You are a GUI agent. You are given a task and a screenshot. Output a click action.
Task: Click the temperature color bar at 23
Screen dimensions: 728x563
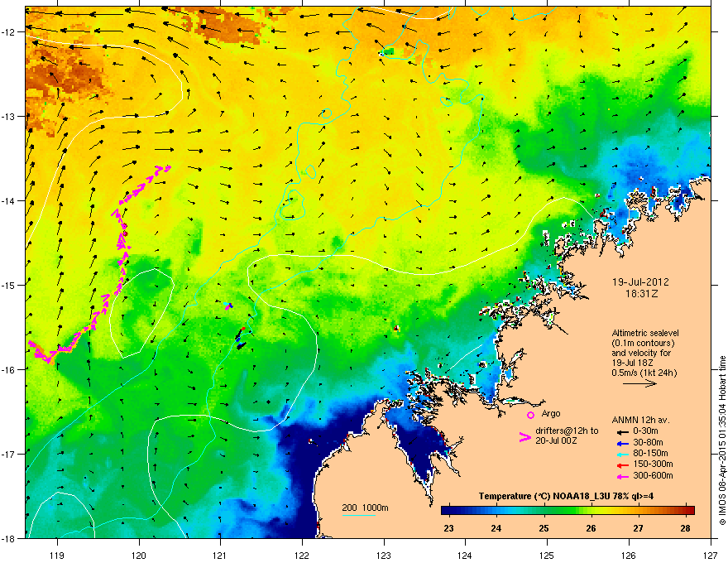448,511
